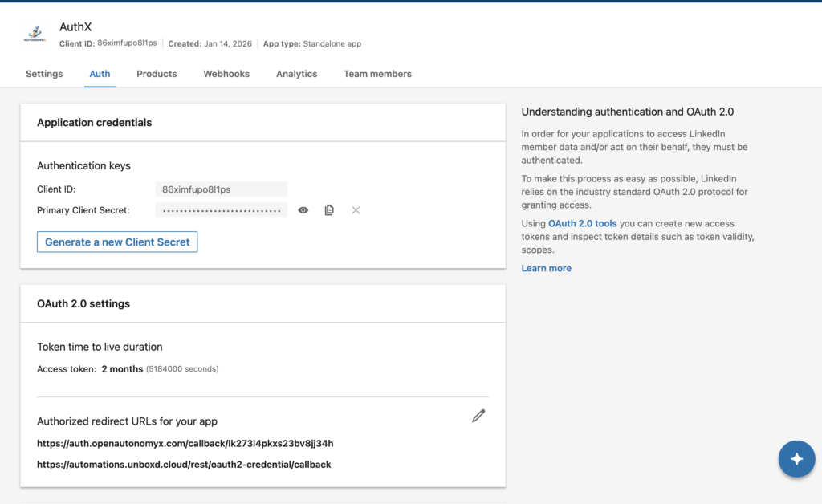Click the unboxd.cloud oauth2-credential callback URL
Image resolution: width=822 pixels, height=504 pixels.
click(x=184, y=464)
